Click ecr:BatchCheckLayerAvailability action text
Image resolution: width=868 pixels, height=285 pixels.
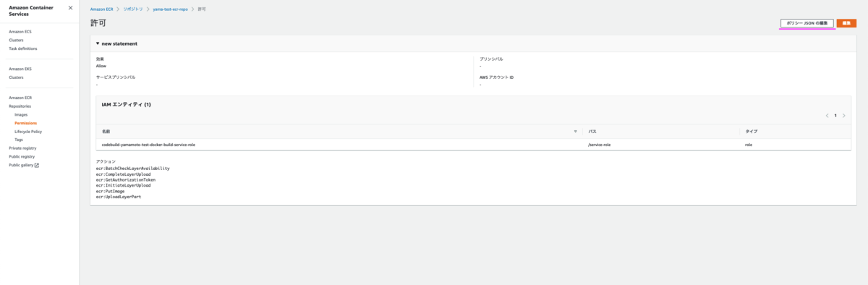(x=132, y=169)
